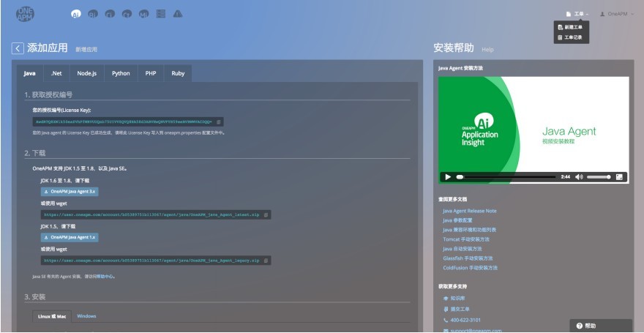Click the 提交工单 submit ticket link
The height and width of the screenshot is (333, 644).
click(460, 309)
